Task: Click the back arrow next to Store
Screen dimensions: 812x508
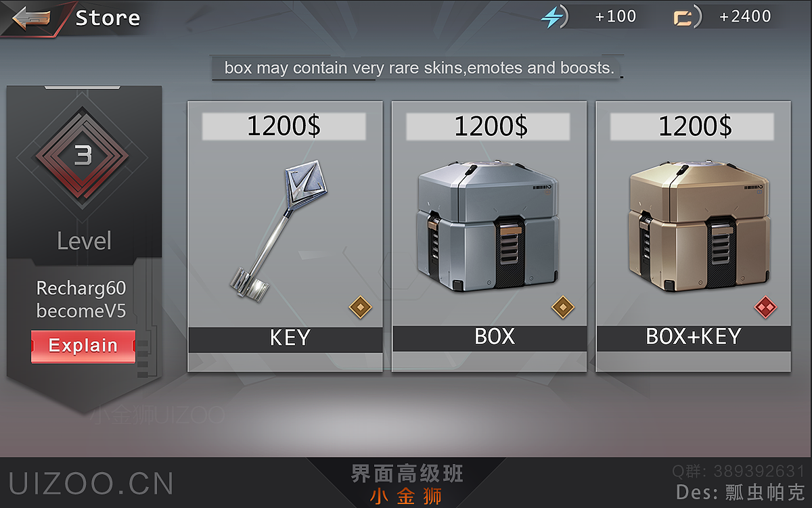Action: 31,18
